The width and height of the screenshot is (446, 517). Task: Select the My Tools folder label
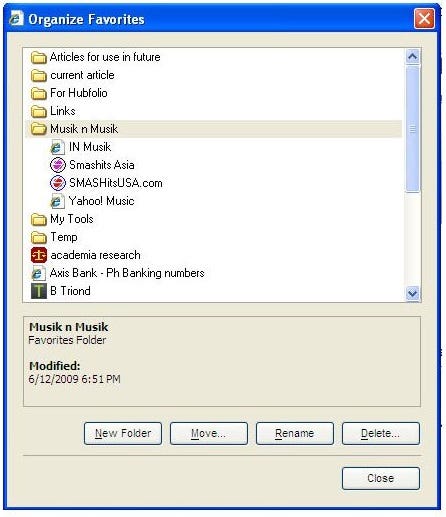(72, 219)
